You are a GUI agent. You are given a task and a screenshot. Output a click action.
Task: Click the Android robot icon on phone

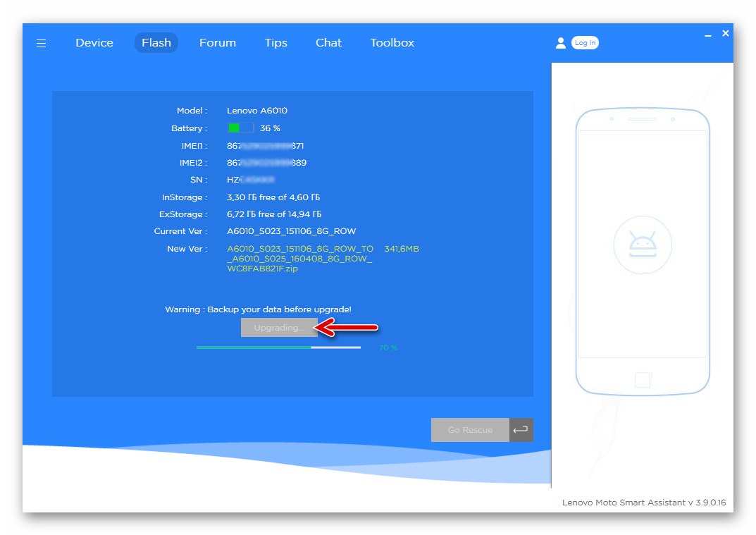click(x=643, y=245)
